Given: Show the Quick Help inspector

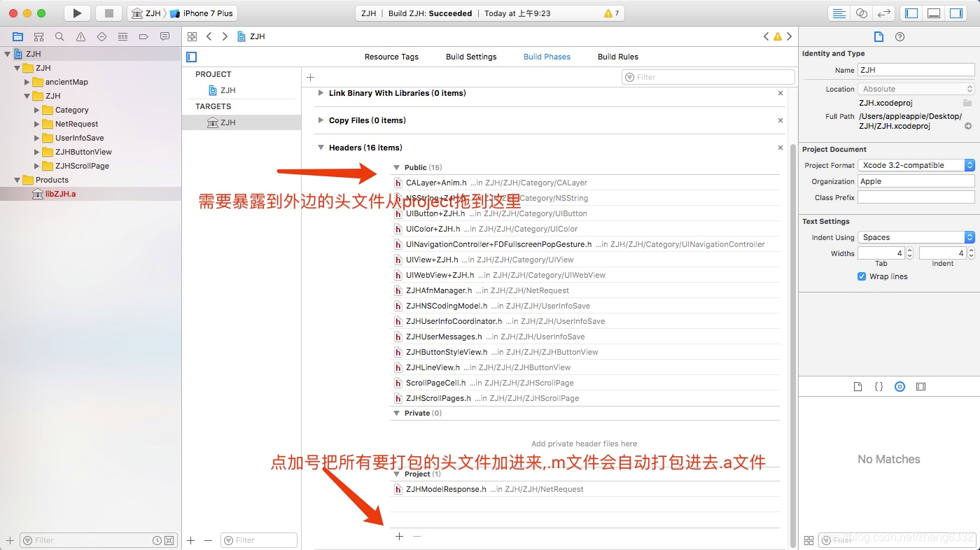Looking at the screenshot, I should pos(900,36).
